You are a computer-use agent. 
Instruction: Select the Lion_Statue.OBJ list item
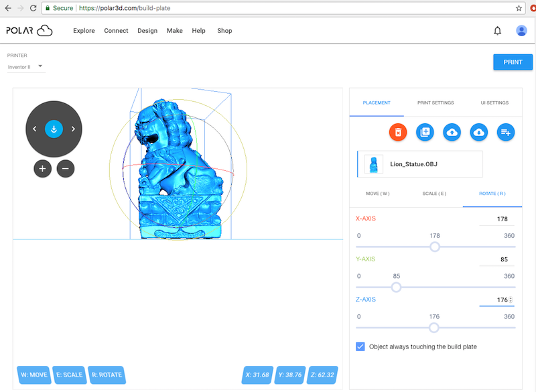420,164
